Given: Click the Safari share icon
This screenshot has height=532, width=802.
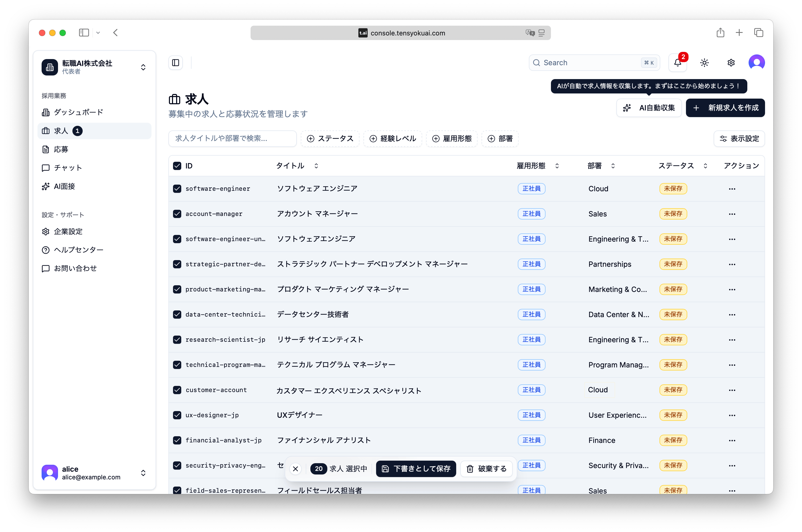Looking at the screenshot, I should coord(721,33).
